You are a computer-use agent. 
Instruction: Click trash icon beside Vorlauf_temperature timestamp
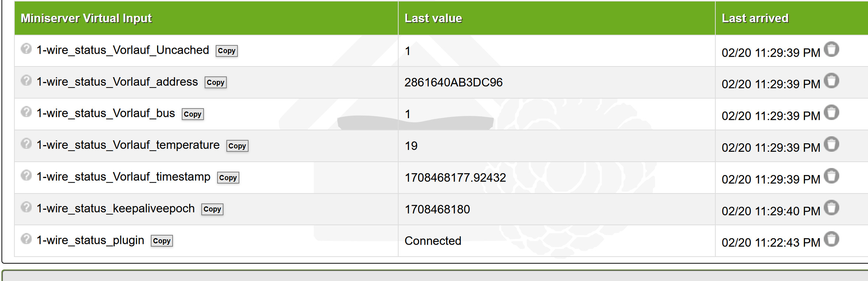[x=831, y=144]
